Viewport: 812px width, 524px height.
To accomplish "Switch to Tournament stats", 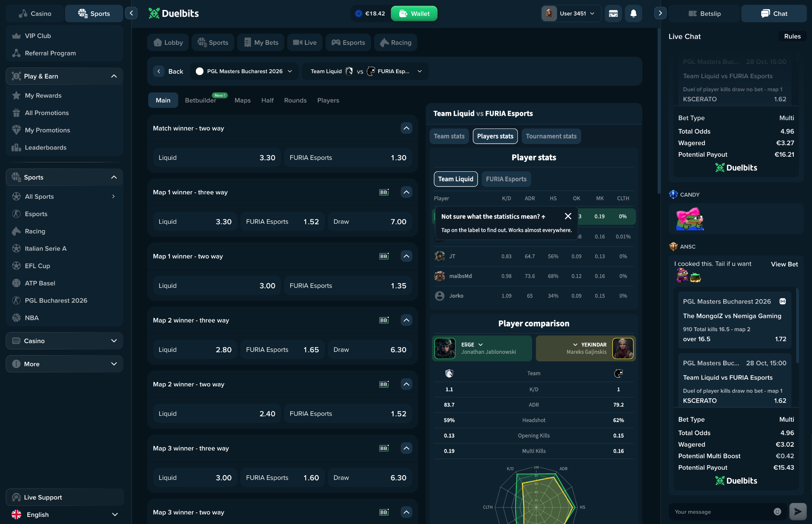I will point(551,136).
